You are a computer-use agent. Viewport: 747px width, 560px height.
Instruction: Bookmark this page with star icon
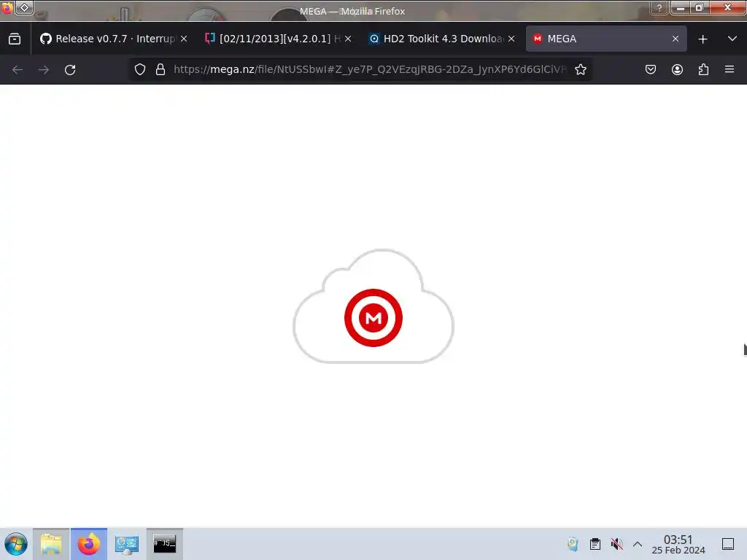[580, 69]
